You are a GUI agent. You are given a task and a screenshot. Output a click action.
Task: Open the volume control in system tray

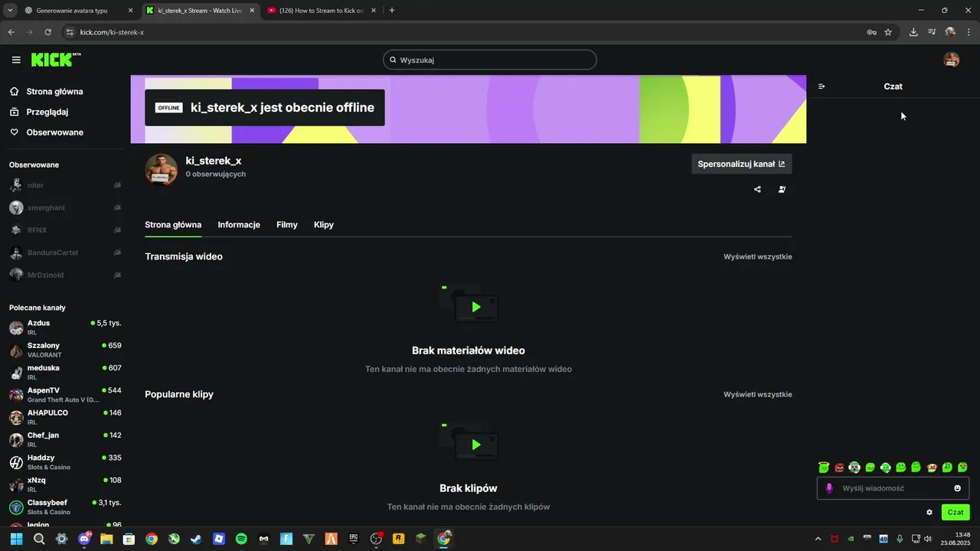[x=927, y=539]
